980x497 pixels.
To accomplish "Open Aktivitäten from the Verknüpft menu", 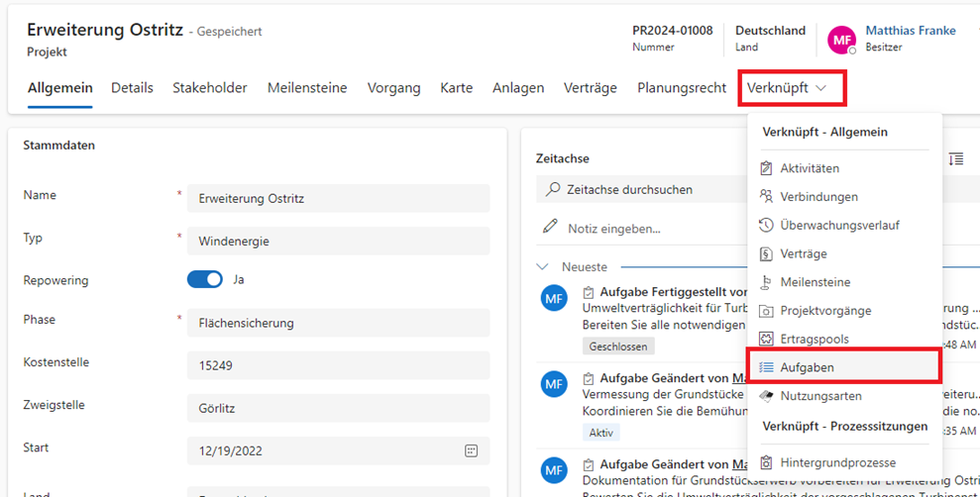I will (x=809, y=168).
